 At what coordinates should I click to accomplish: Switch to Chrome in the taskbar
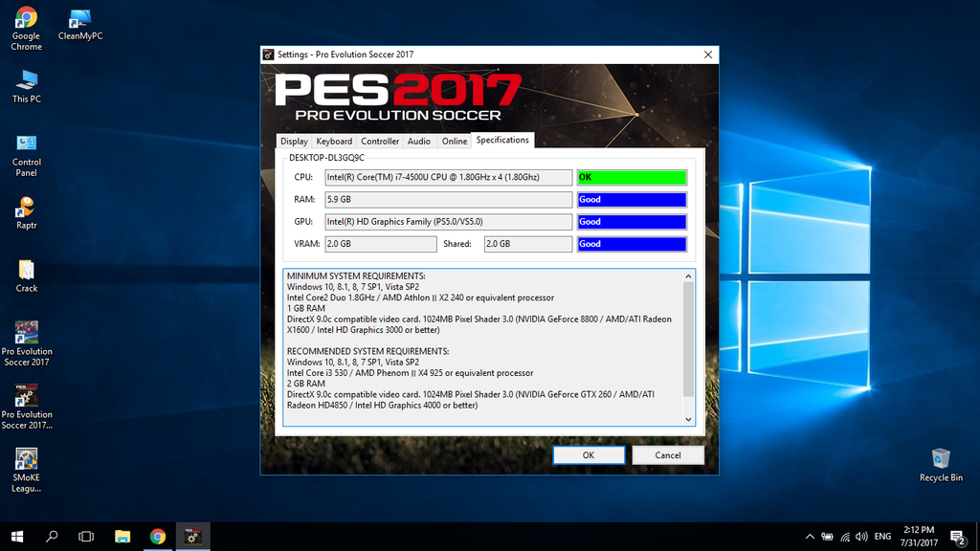click(x=158, y=537)
